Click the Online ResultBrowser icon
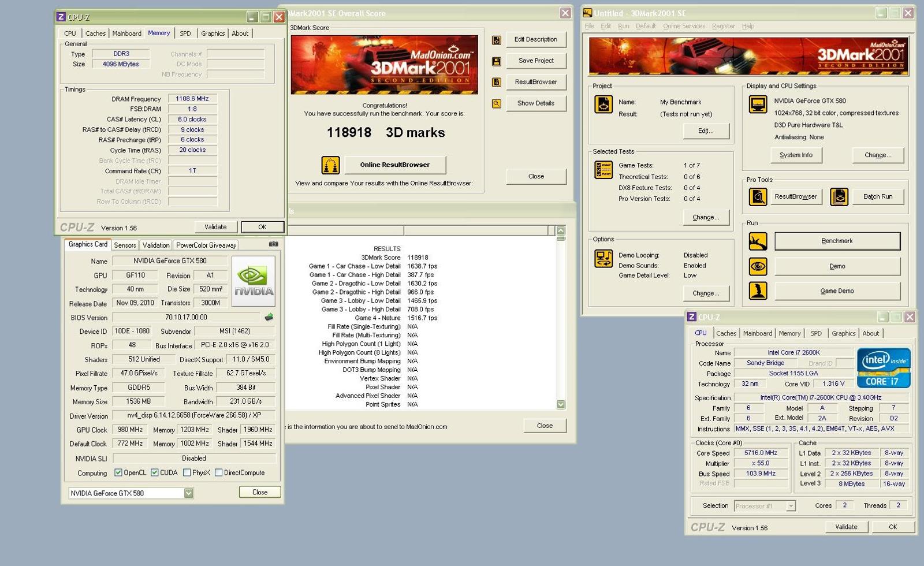This screenshot has width=924, height=566. tap(330, 165)
